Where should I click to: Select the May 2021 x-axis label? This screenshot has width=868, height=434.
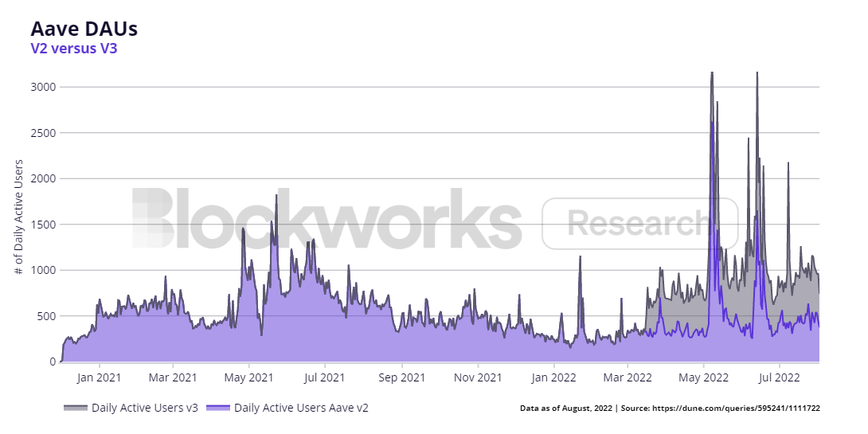(x=249, y=377)
